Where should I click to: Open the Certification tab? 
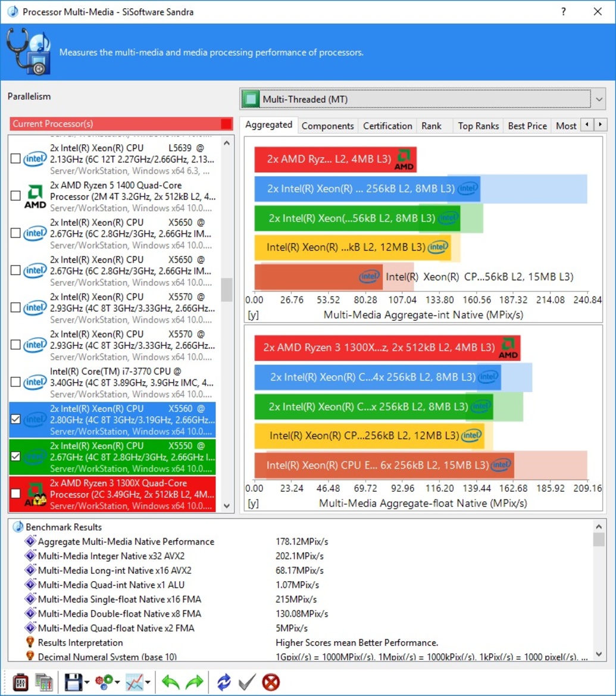click(x=387, y=126)
